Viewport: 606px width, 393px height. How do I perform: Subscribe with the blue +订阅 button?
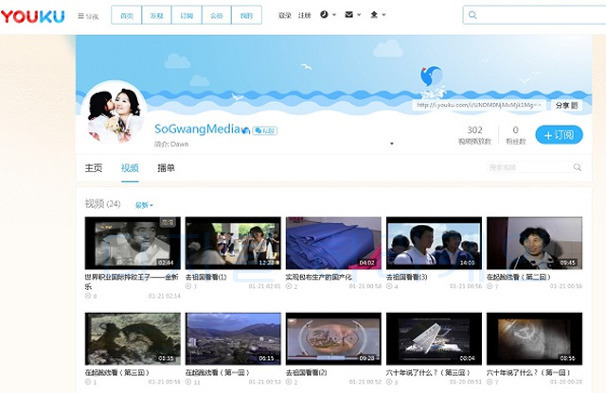559,135
